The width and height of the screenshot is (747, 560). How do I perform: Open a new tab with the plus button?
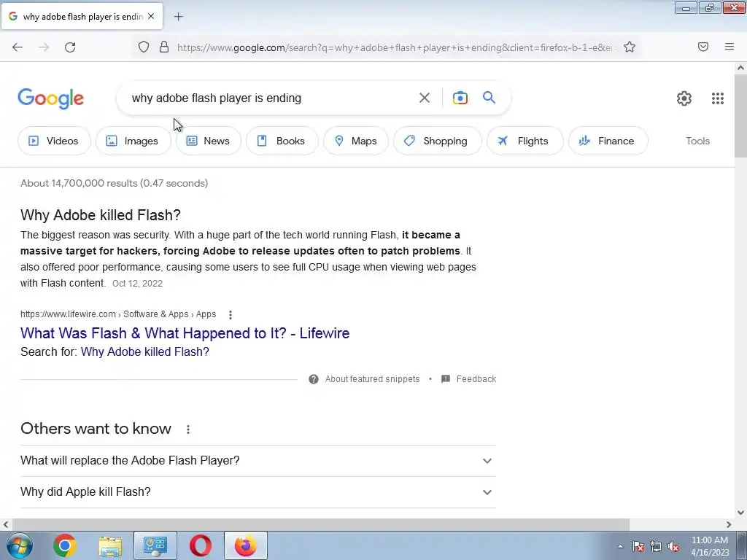[178, 17]
